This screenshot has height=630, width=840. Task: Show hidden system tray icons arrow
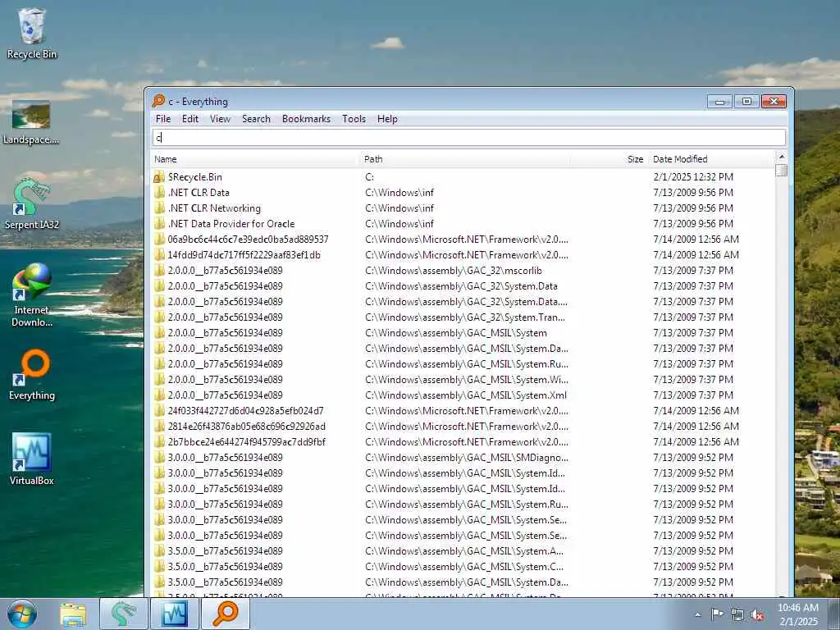tap(697, 614)
